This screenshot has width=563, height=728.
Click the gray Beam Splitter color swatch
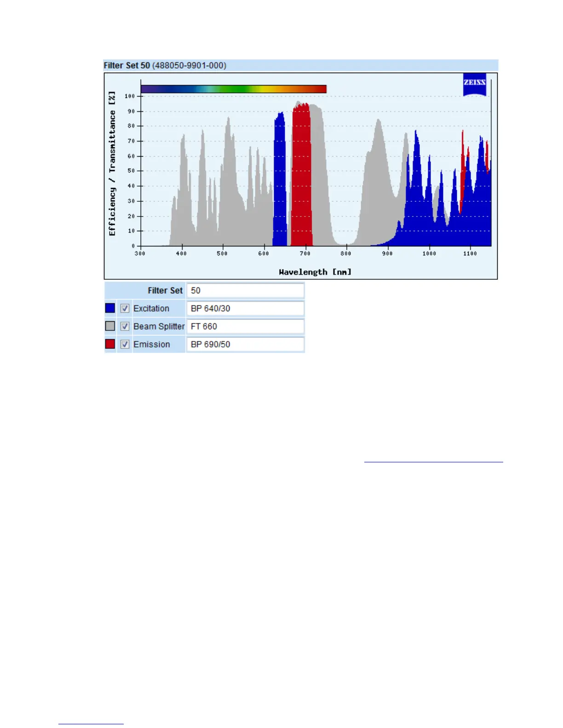[110, 326]
